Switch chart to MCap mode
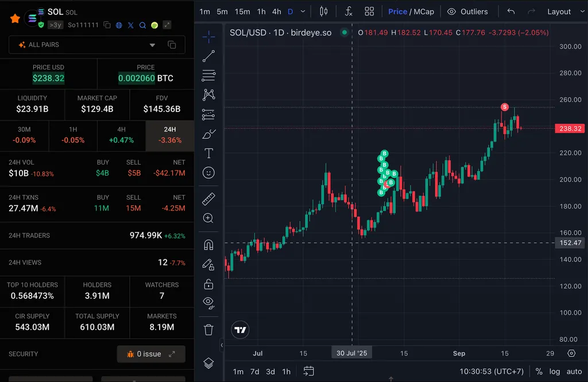Viewport: 588px width, 382px height. pyautogui.click(x=424, y=11)
